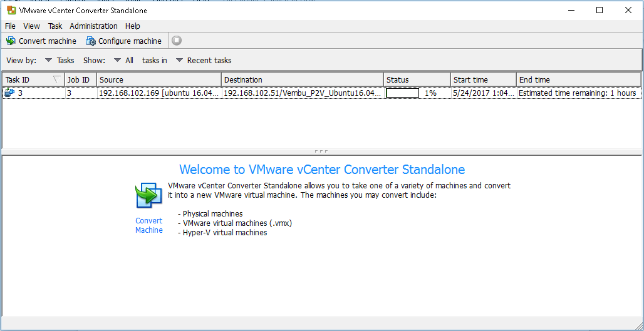Click the Job ID 3 cell
This screenshot has height=331, width=644.
(80, 93)
